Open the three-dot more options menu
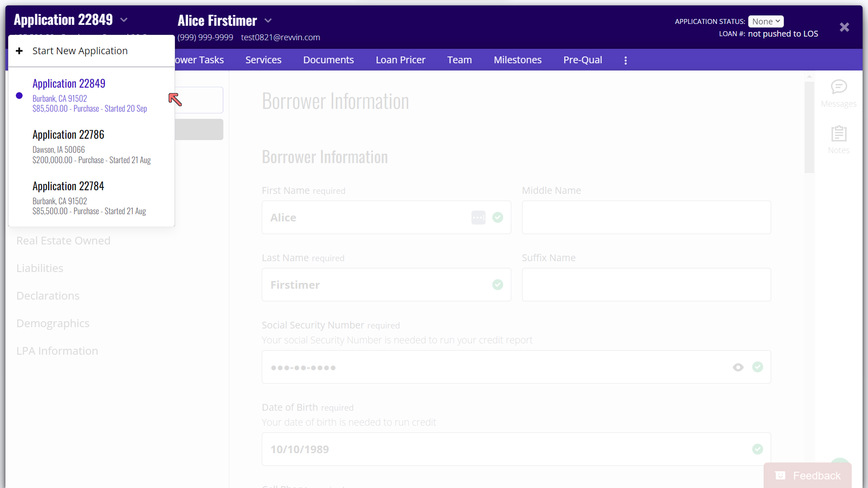 point(626,60)
